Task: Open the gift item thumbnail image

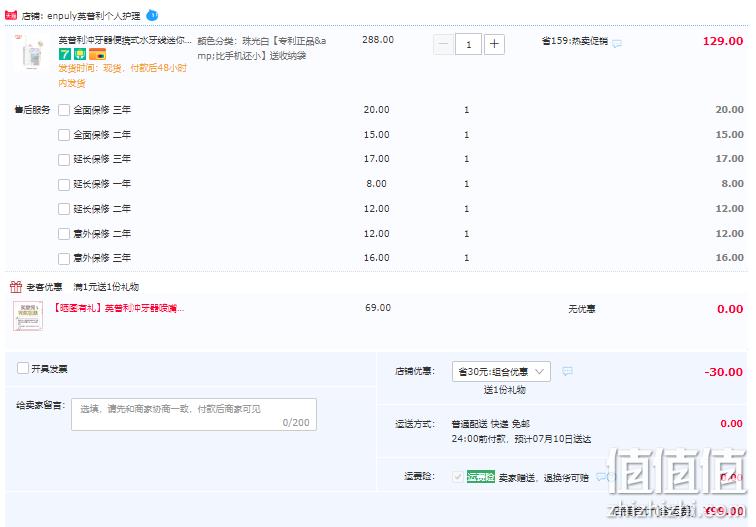Action: pyautogui.click(x=28, y=316)
